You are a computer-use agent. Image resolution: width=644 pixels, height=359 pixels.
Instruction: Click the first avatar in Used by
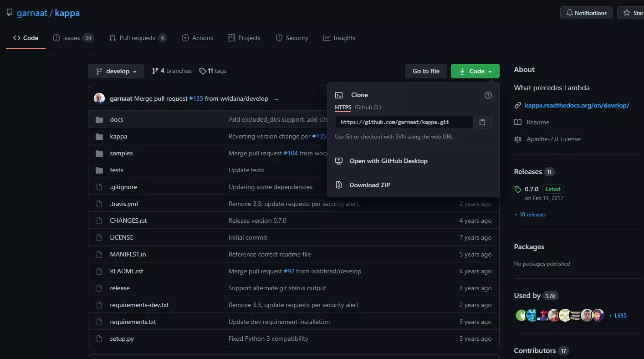tap(521, 315)
